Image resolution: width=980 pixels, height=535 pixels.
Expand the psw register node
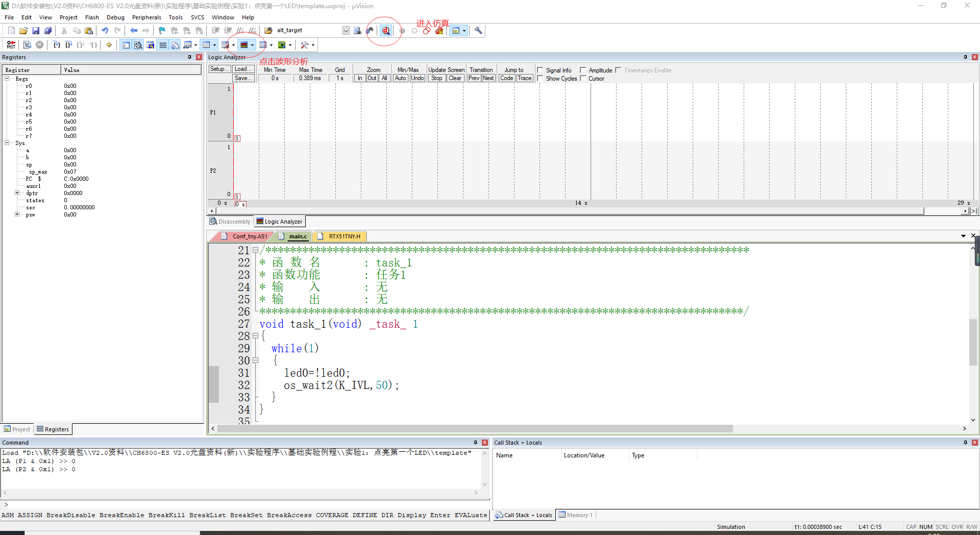point(17,214)
